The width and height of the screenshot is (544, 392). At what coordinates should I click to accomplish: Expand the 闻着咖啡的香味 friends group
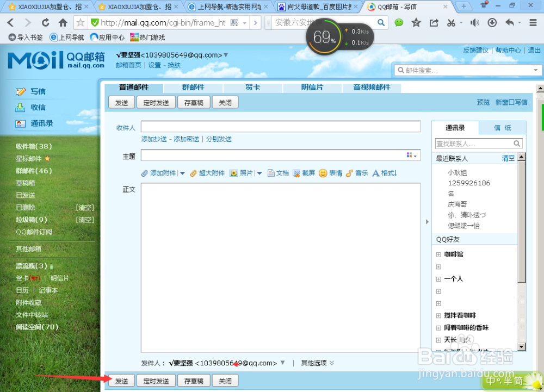click(438, 328)
